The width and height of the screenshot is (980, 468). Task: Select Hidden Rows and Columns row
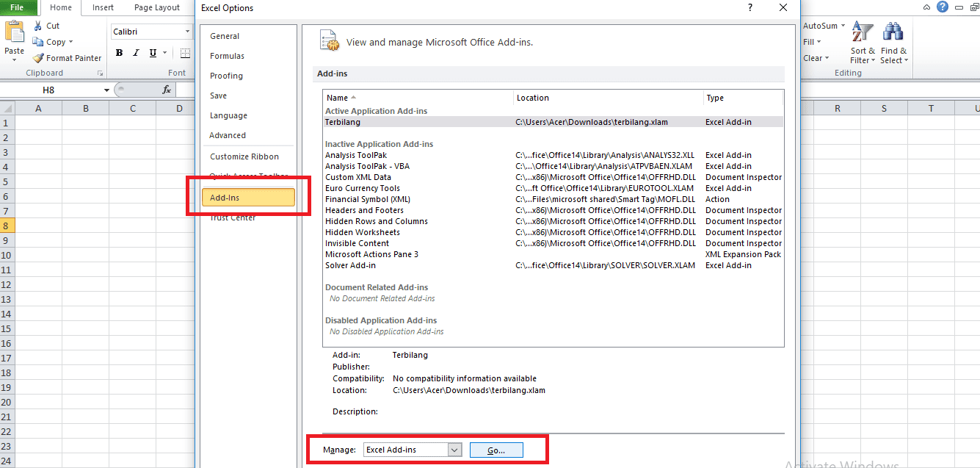(x=553, y=221)
